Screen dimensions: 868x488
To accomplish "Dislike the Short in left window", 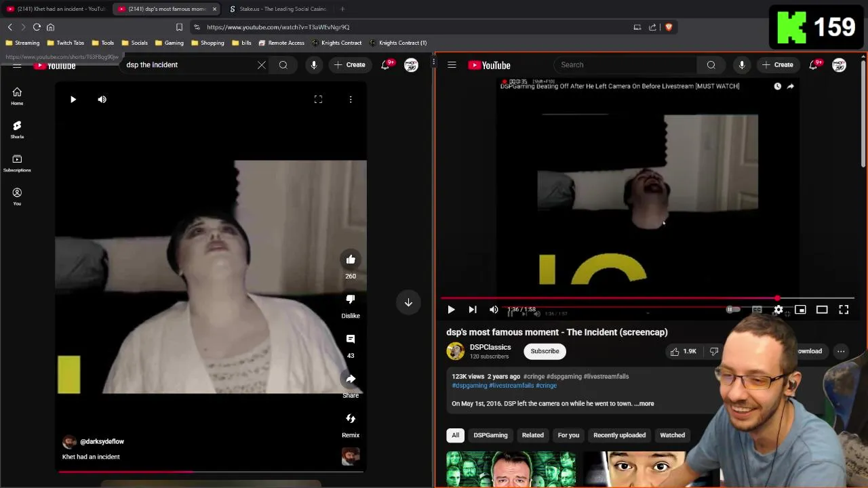I will pos(351,299).
